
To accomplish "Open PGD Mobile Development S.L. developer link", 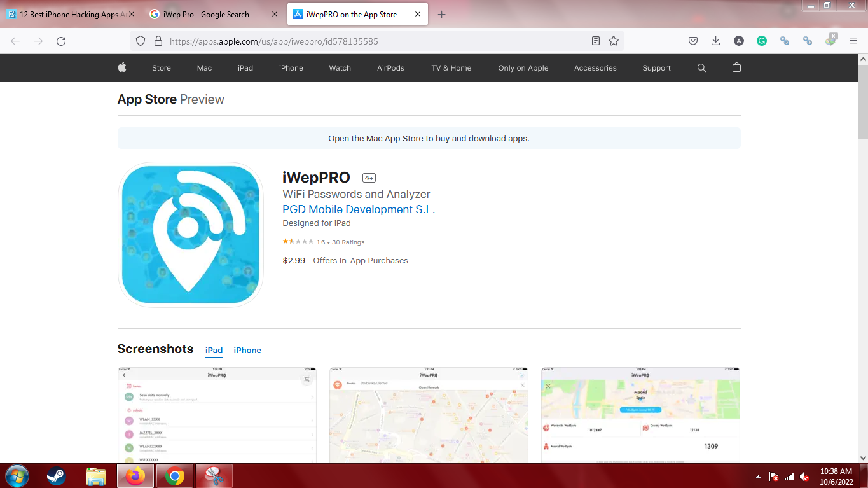I will point(359,209).
